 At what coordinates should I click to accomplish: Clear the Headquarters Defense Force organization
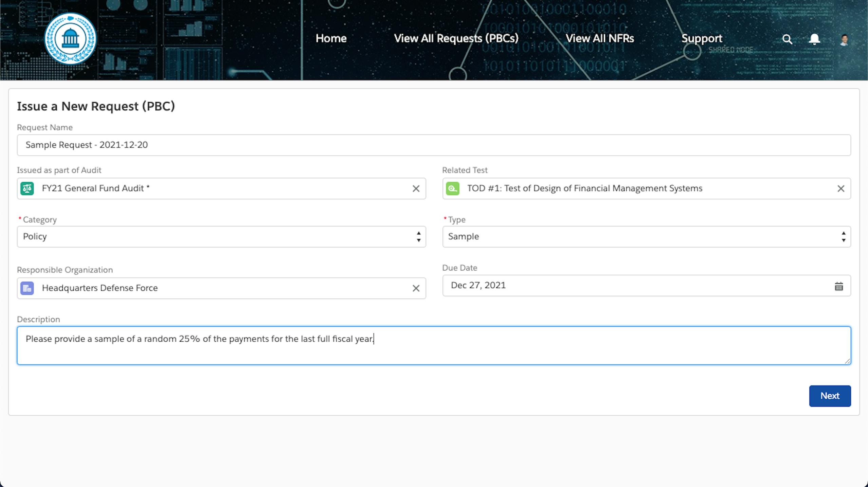416,288
